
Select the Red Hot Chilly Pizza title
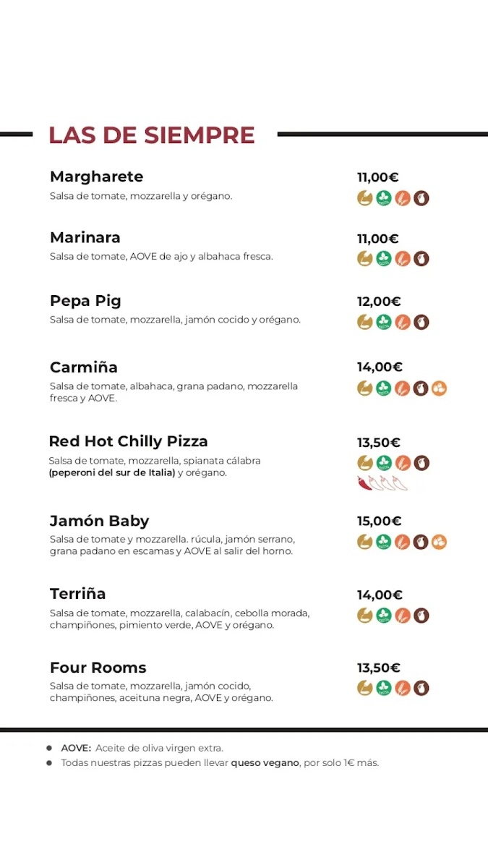tap(128, 441)
